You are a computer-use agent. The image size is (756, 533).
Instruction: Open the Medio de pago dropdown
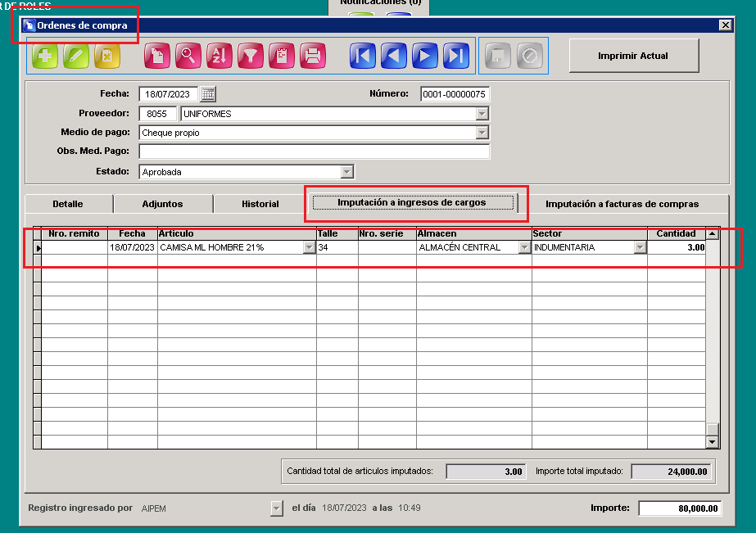tap(482, 133)
